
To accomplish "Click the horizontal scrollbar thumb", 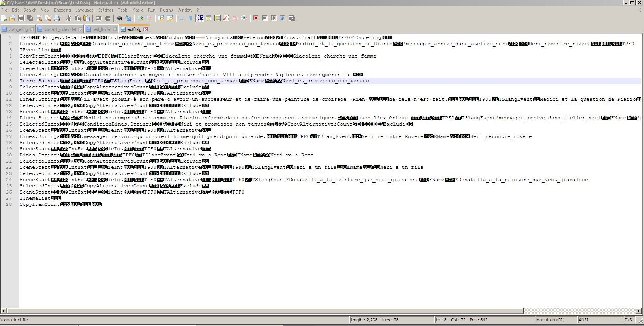I will point(265,311).
